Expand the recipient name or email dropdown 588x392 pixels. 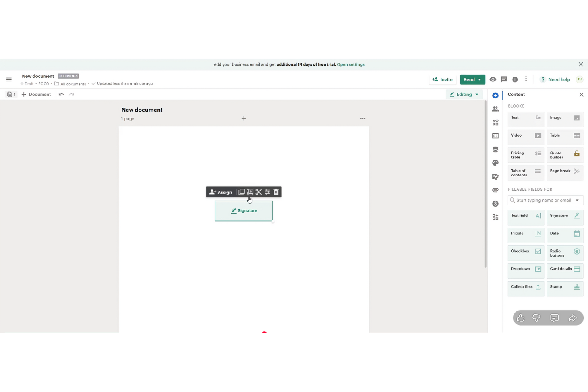click(577, 201)
